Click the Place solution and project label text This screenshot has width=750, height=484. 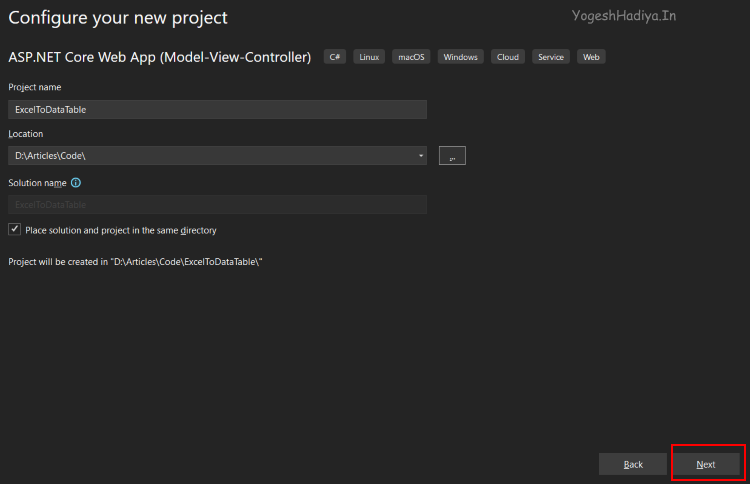(120, 230)
